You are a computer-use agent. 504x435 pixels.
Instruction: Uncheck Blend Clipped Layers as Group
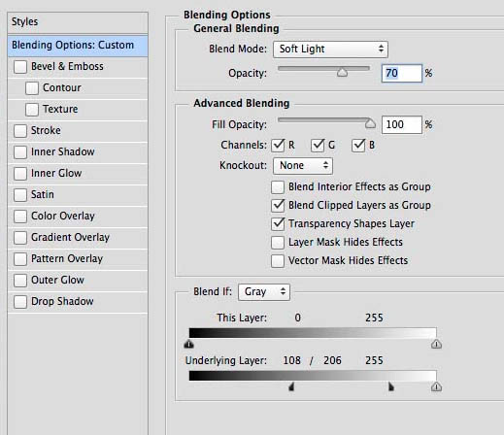(278, 206)
